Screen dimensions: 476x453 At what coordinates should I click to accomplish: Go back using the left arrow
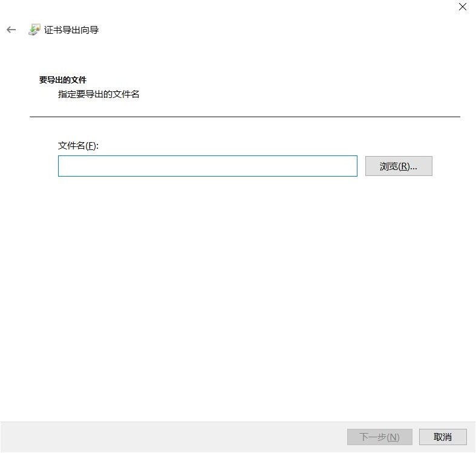(11, 30)
